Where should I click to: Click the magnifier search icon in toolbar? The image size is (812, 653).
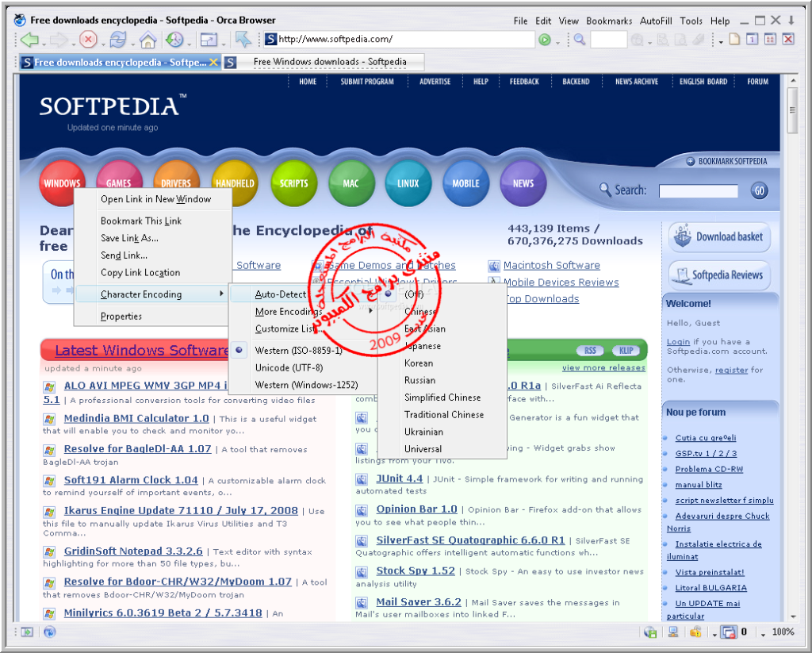[580, 40]
